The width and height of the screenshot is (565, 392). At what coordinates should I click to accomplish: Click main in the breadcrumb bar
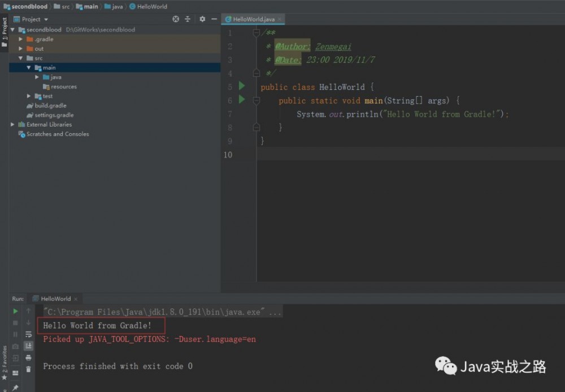(87, 7)
